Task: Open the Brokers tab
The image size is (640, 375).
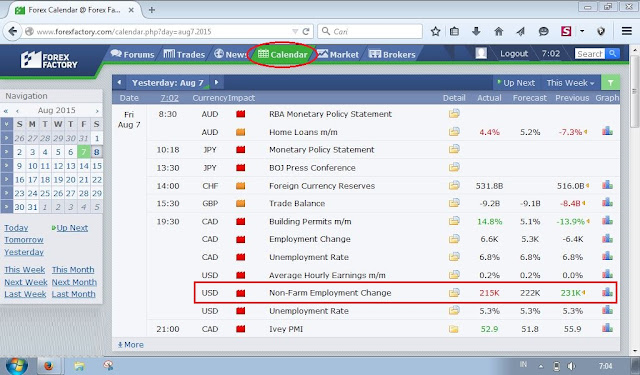Action: (x=392, y=54)
